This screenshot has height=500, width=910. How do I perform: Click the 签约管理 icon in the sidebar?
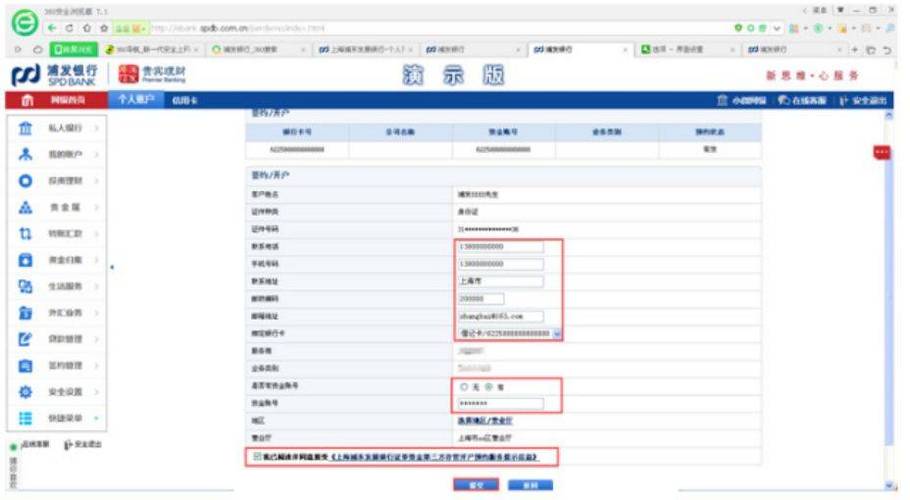tap(25, 366)
